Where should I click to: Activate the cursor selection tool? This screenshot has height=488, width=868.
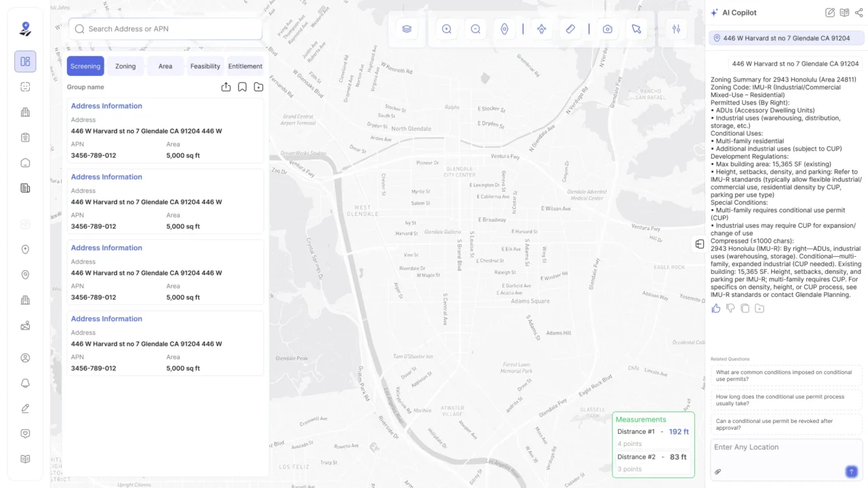click(x=636, y=29)
